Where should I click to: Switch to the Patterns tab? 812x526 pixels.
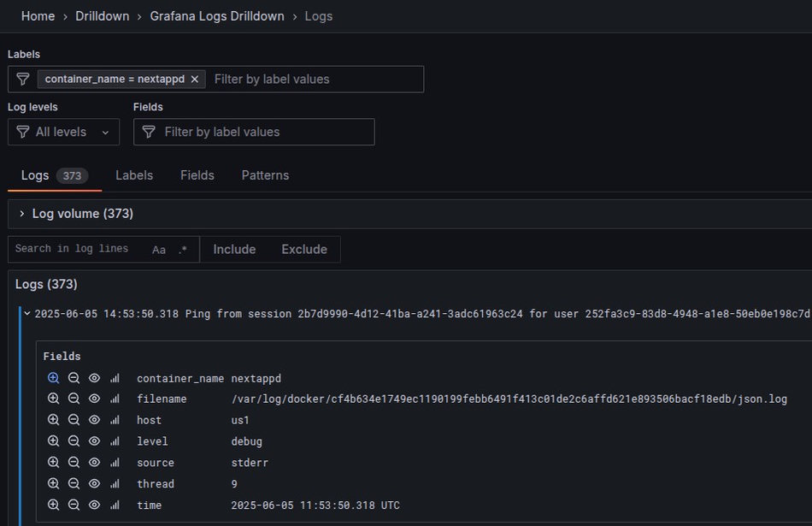click(264, 175)
